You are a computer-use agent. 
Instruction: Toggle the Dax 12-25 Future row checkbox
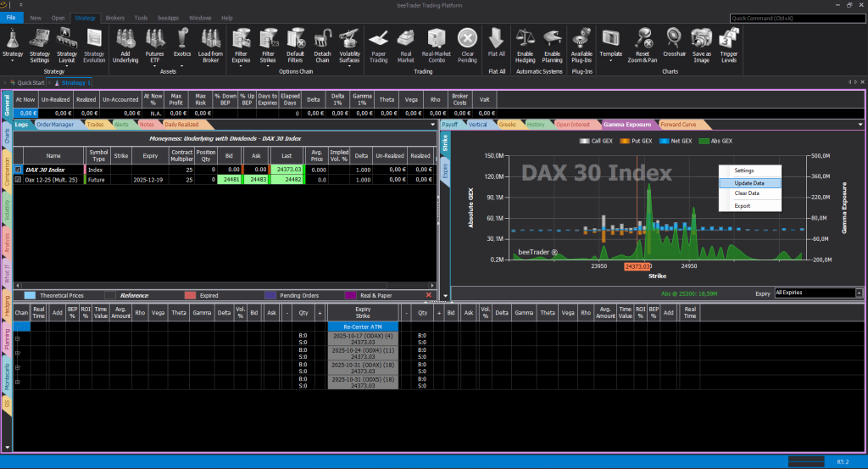click(18, 180)
